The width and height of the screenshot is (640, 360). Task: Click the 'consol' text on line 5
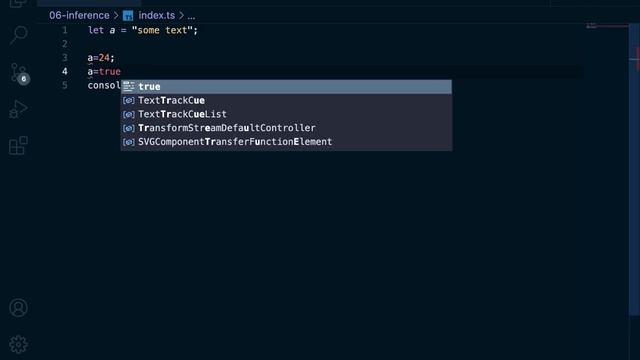coord(104,85)
